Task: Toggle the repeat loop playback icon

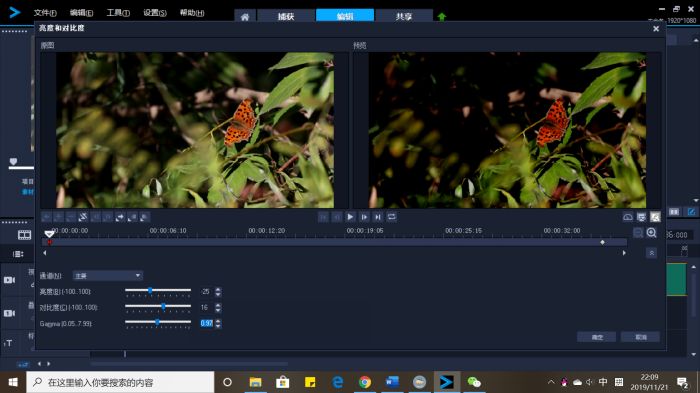Action: pos(392,217)
